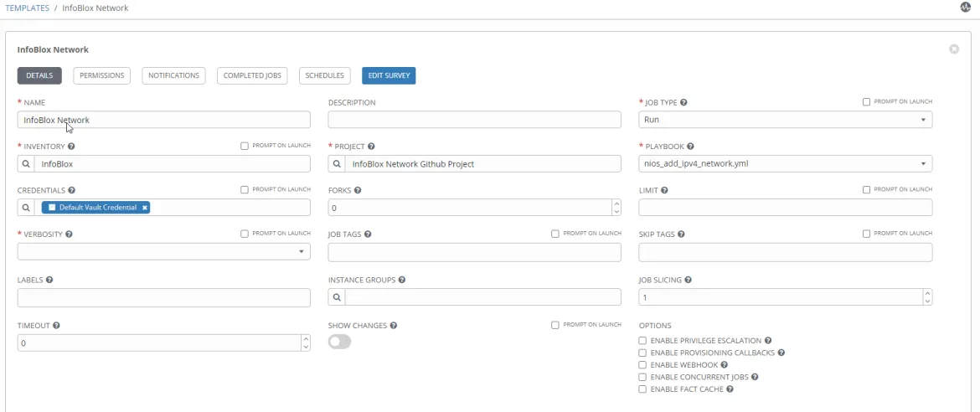980x412 pixels.
Task: Click the Forks spinner arrows
Action: (x=616, y=208)
